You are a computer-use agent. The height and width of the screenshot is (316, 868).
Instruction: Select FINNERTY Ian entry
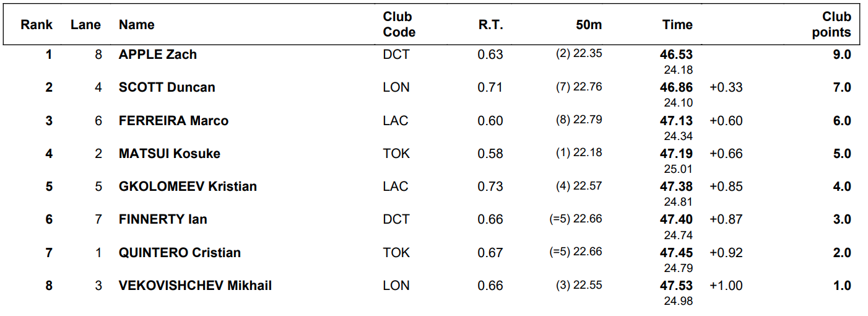(x=163, y=219)
